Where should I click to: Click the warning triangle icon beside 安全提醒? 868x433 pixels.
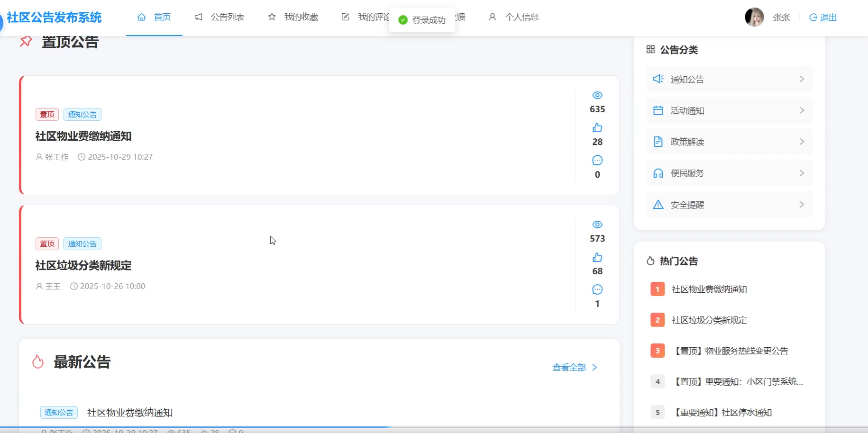click(658, 205)
